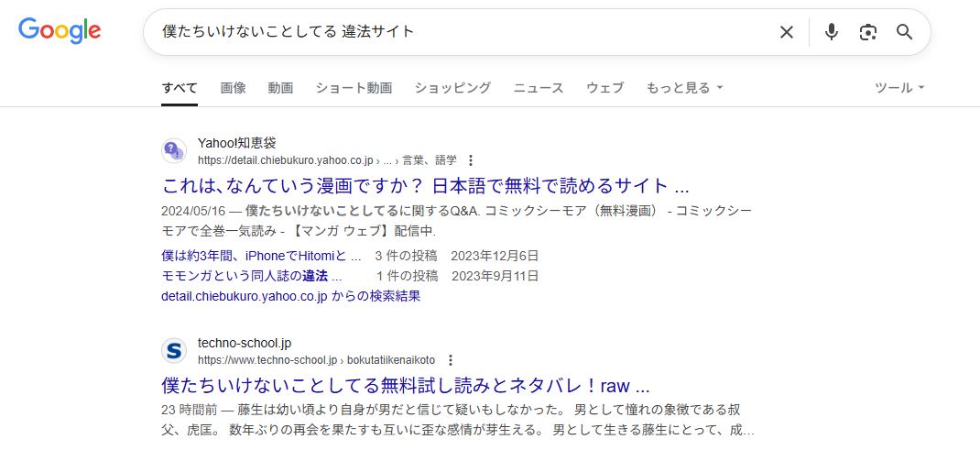Click the snippet starting 2024/05/16
The width and height of the screenshot is (980, 461).
(x=456, y=220)
